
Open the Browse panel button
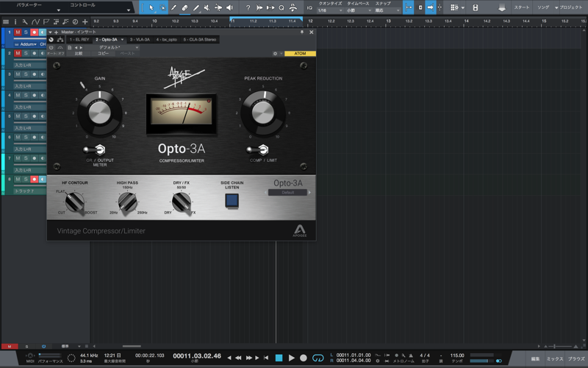tap(576, 359)
